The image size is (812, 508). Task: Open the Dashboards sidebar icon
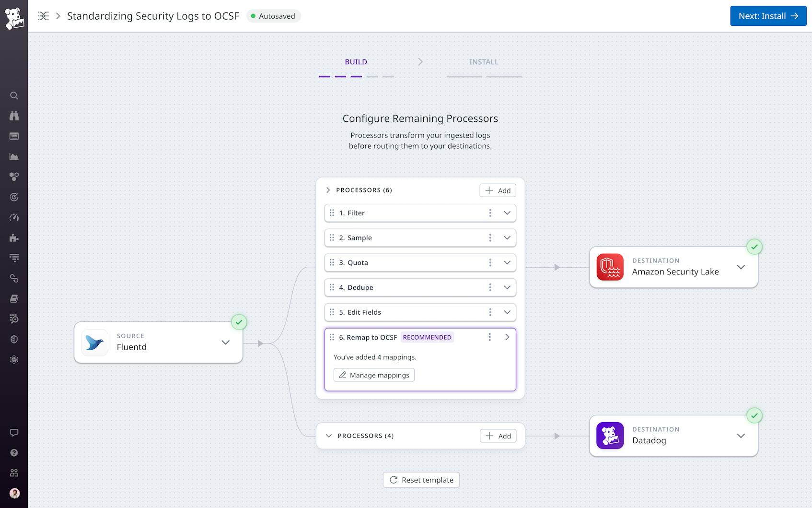(x=14, y=136)
